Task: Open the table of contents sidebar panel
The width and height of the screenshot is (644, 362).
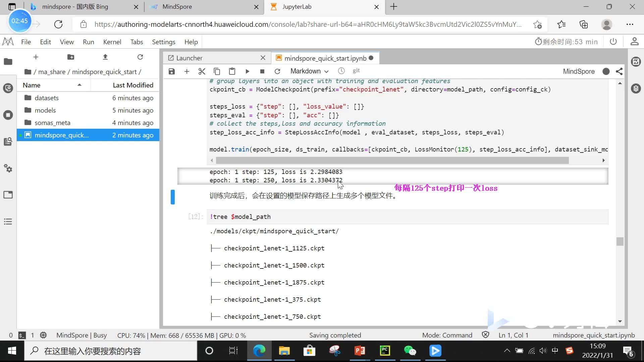Action: tap(8, 222)
